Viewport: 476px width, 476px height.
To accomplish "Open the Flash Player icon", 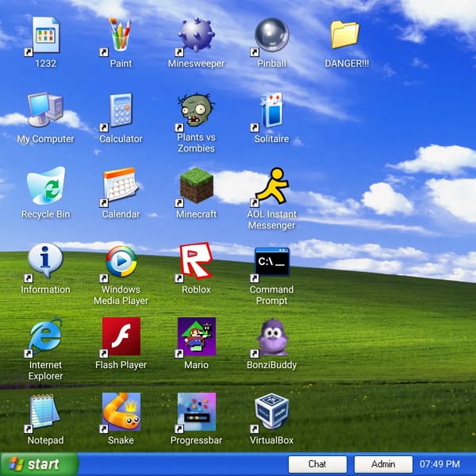I will 121,336.
